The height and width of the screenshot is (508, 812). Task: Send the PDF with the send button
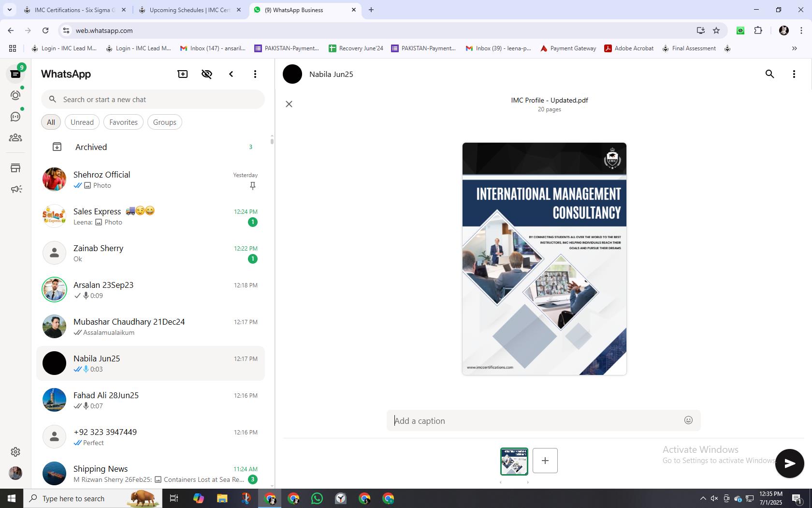[790, 463]
